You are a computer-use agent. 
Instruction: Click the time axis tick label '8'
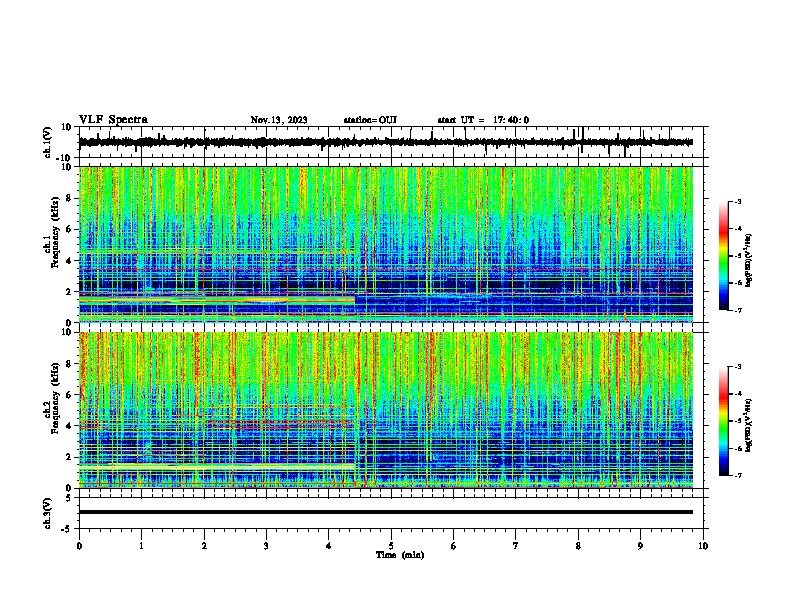coord(578,545)
